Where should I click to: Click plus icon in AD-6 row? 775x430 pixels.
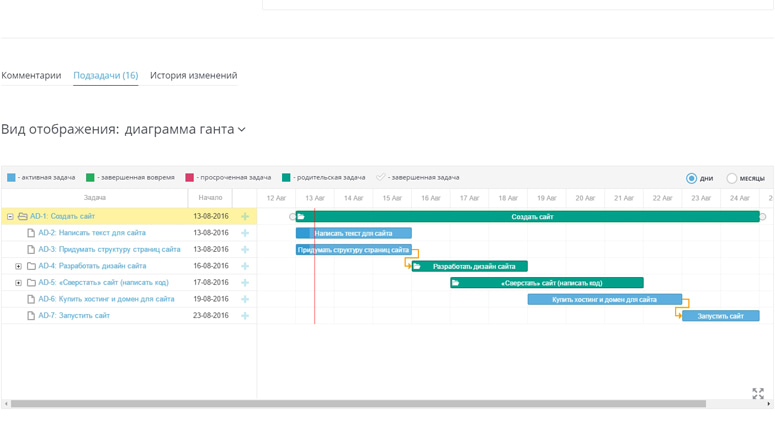[245, 299]
